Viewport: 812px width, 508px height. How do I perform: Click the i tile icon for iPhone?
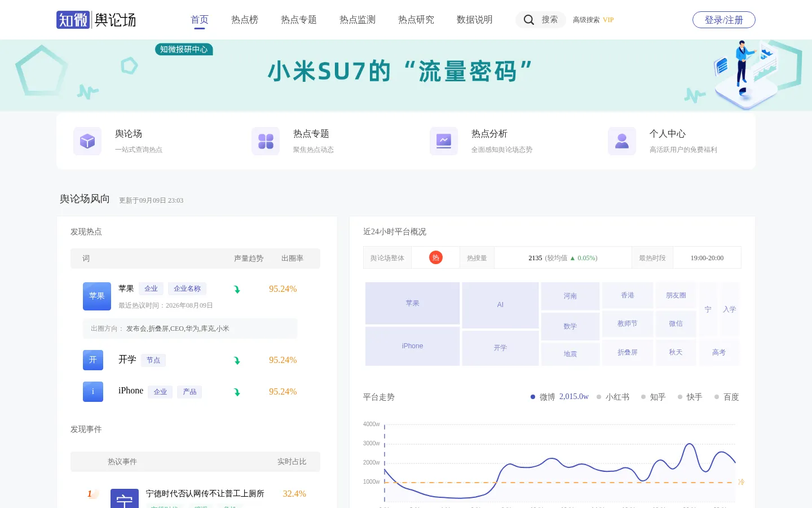[93, 392]
